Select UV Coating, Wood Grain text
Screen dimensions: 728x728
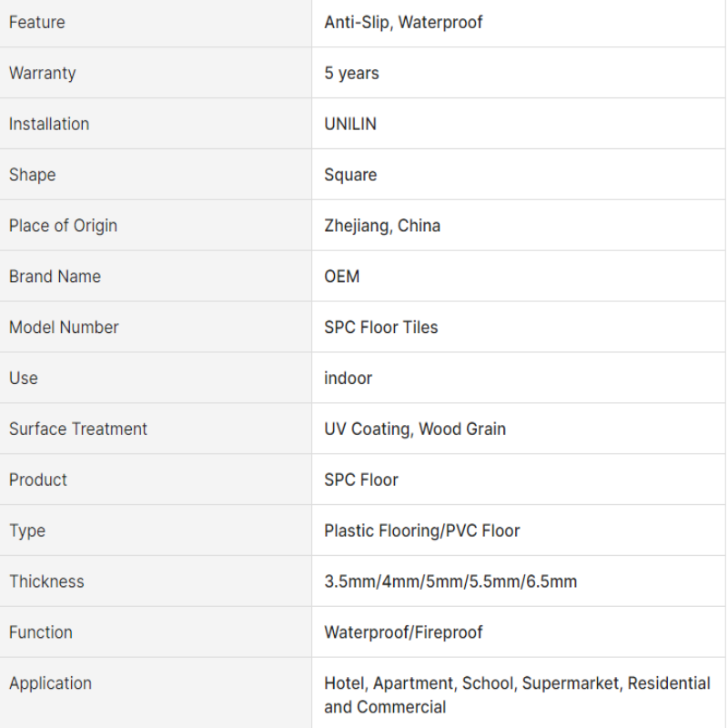[415, 429]
